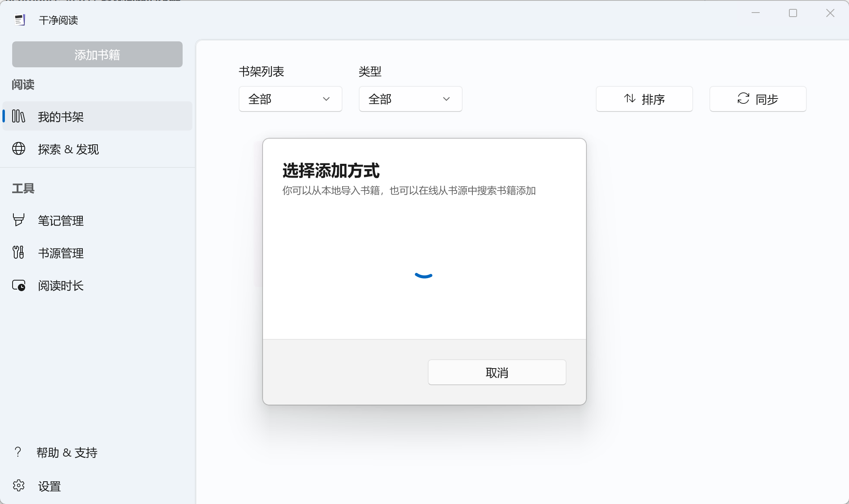Click the 帮助 & 支持 question mark icon
Image resolution: width=849 pixels, height=504 pixels.
click(17, 452)
